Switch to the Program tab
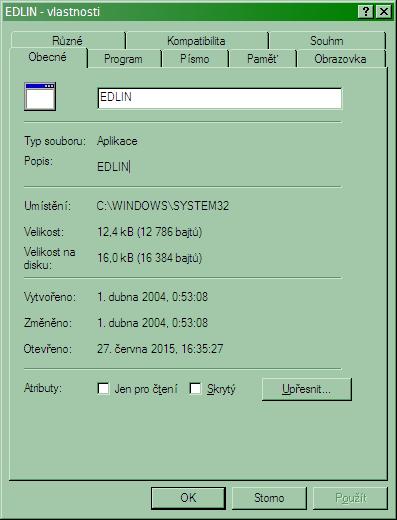 click(x=124, y=59)
